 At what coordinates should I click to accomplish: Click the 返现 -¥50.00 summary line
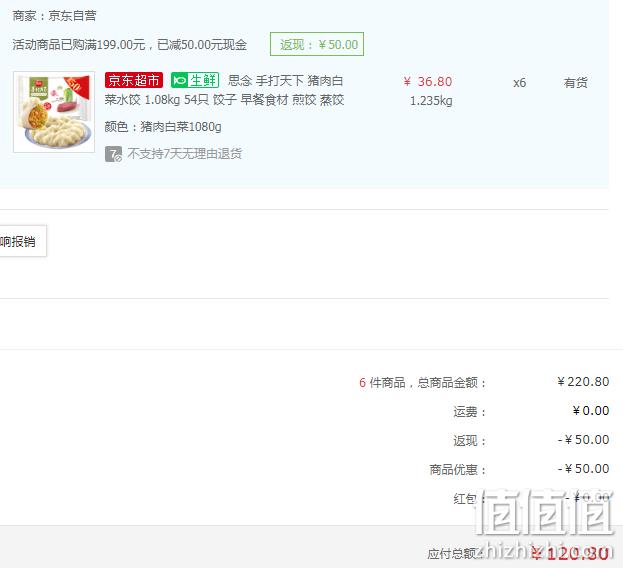pyautogui.click(x=531, y=440)
